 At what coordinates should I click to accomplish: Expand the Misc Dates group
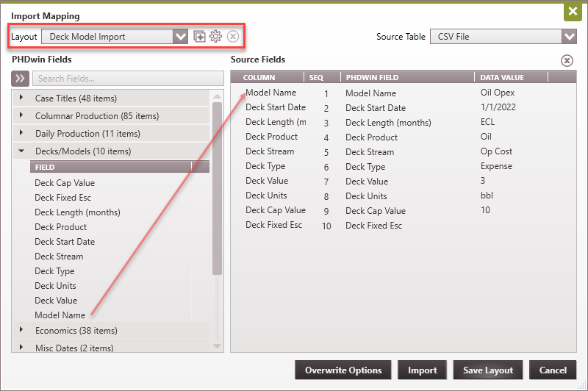point(21,347)
